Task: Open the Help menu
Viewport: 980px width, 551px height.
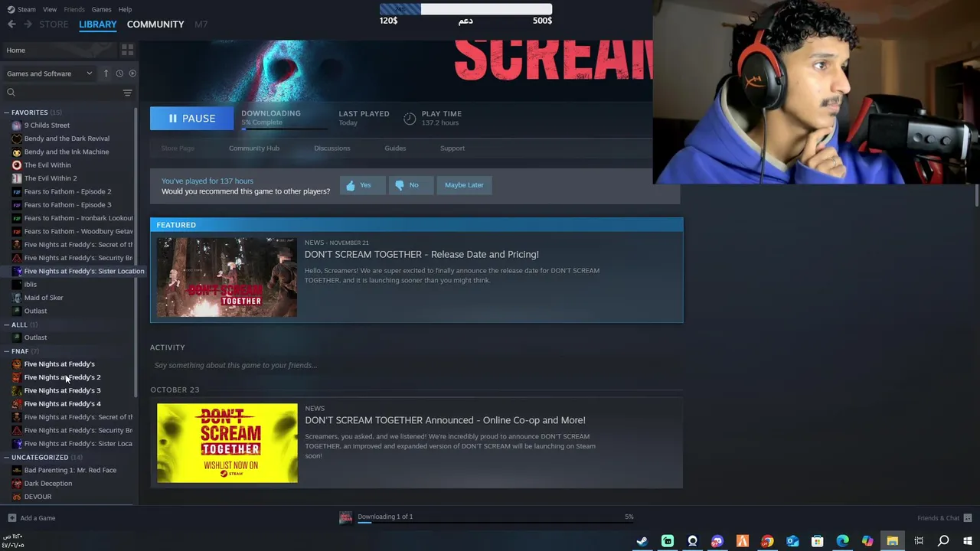Action: pos(125,9)
